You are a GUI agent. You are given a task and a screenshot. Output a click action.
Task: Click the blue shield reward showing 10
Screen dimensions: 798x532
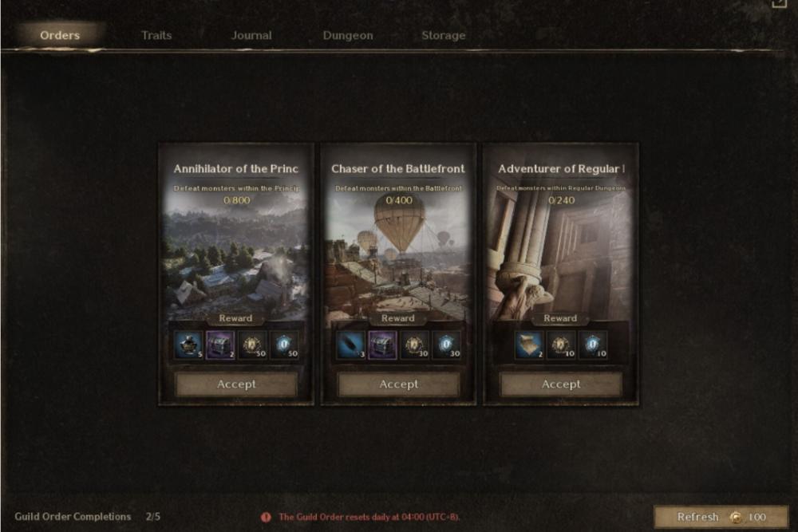coord(593,345)
